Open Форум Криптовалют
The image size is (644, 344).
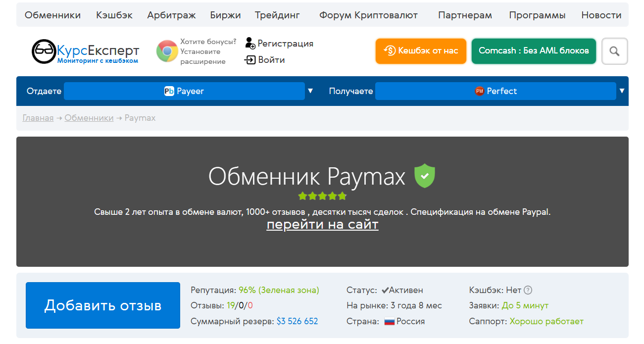pos(368,15)
